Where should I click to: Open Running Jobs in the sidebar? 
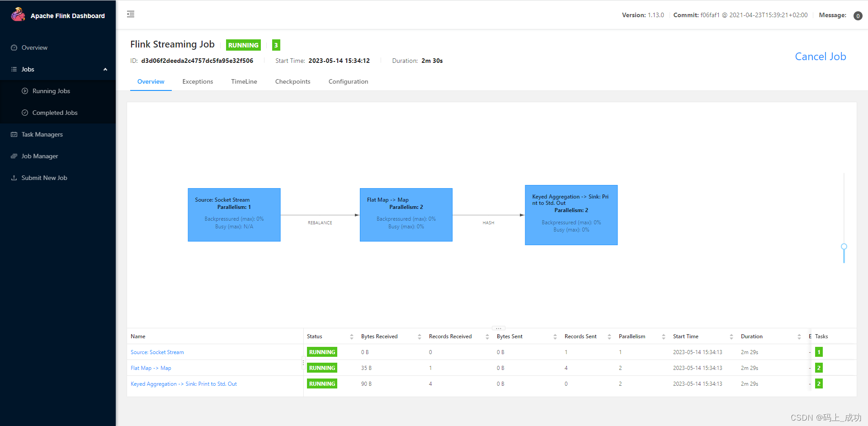(58, 91)
